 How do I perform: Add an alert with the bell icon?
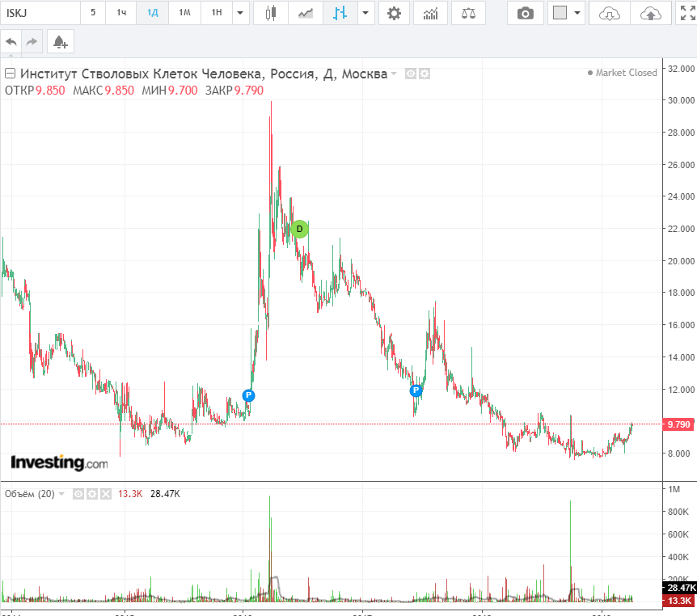[60, 42]
